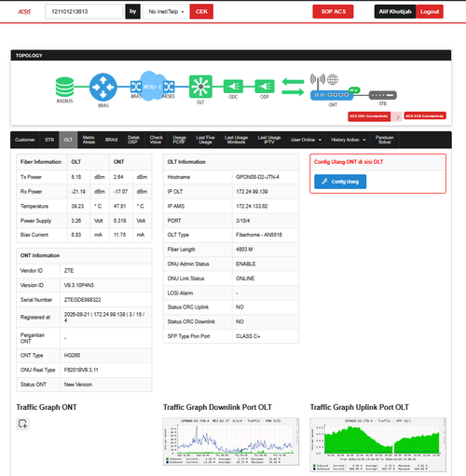Open the Last Usage IPTV tab

[269, 140]
